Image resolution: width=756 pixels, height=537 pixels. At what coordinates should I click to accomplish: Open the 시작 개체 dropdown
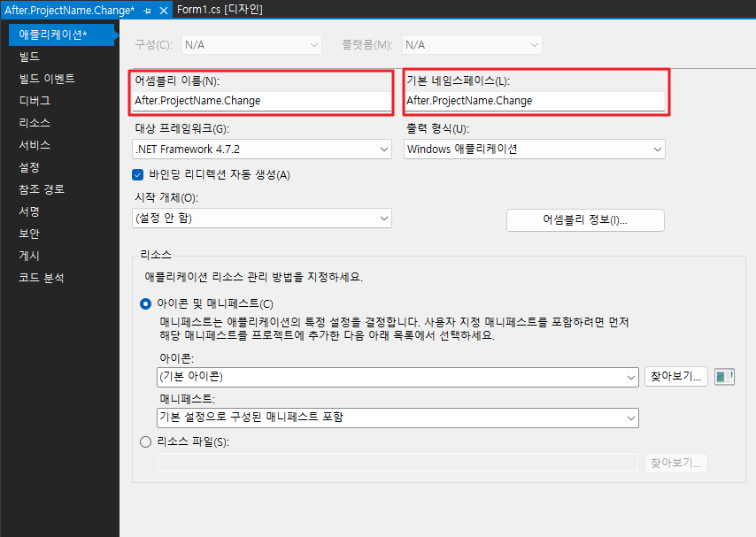tap(262, 219)
